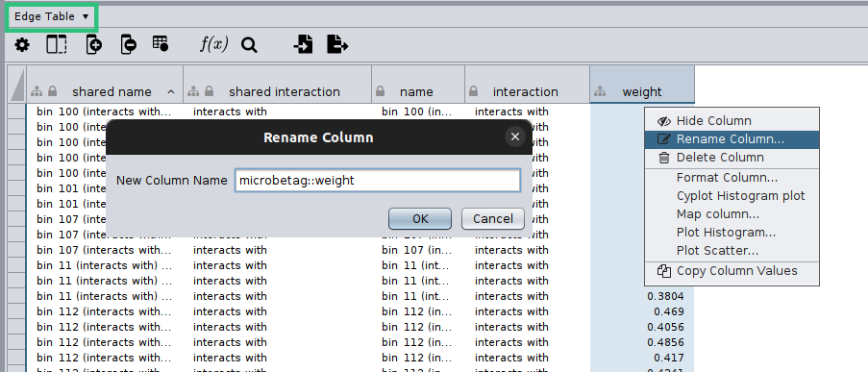Select the name column header
868x372 pixels.
(418, 85)
